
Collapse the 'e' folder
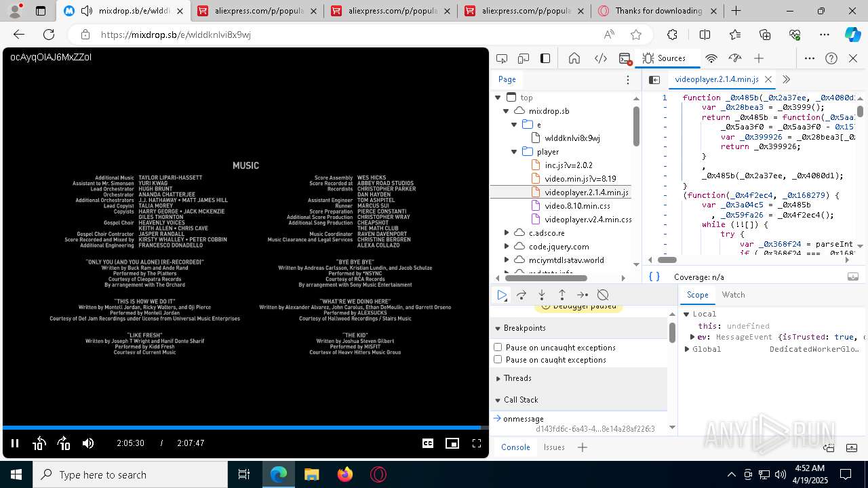point(515,125)
